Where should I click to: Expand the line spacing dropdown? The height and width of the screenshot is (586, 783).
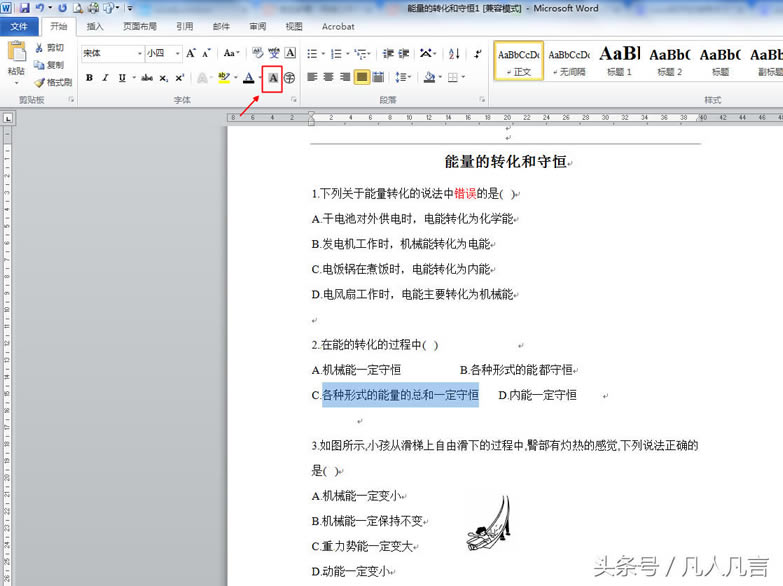(x=410, y=78)
